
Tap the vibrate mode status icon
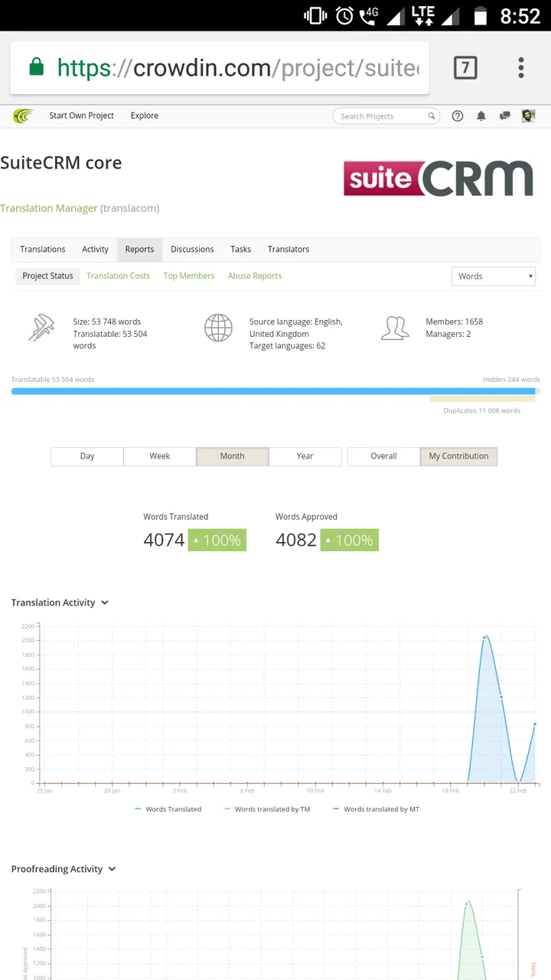(x=315, y=15)
